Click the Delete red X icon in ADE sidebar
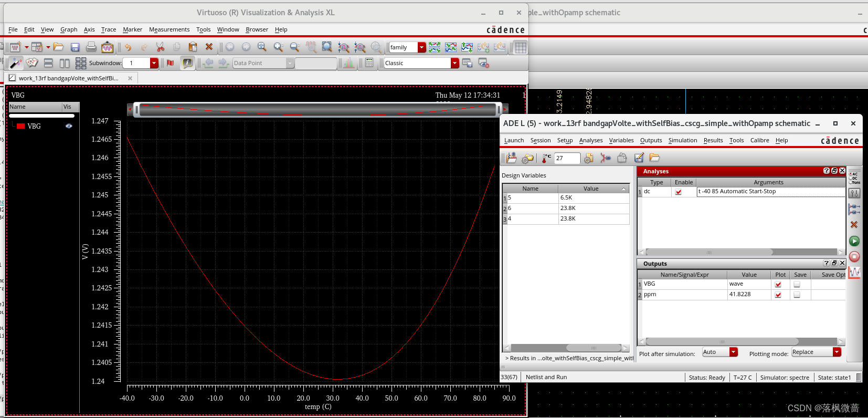 (x=854, y=225)
